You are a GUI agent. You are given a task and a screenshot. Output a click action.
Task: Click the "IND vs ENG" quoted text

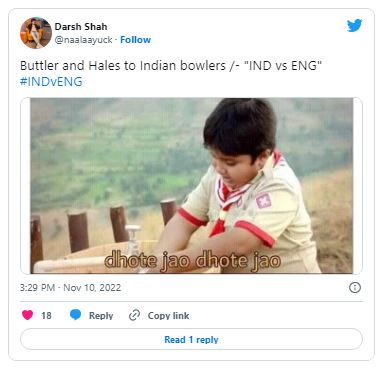(283, 65)
